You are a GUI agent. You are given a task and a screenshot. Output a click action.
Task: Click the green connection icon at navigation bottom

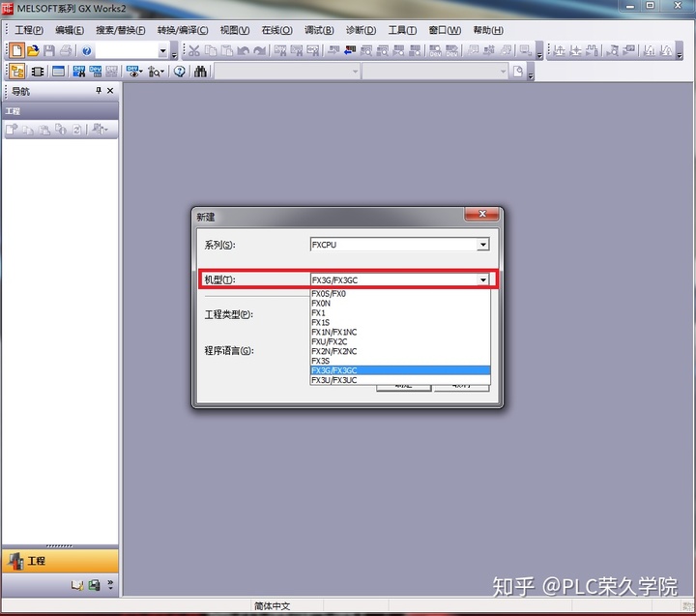click(x=94, y=585)
